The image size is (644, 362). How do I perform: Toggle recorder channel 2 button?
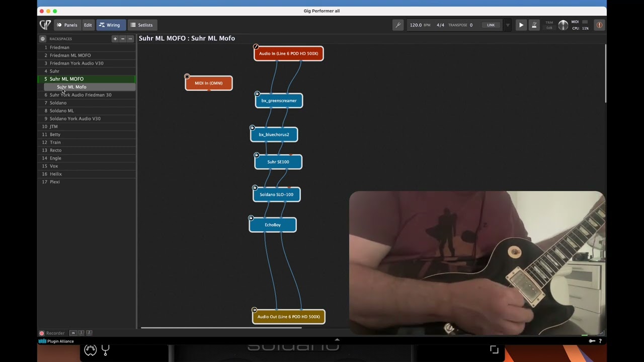pos(89,333)
